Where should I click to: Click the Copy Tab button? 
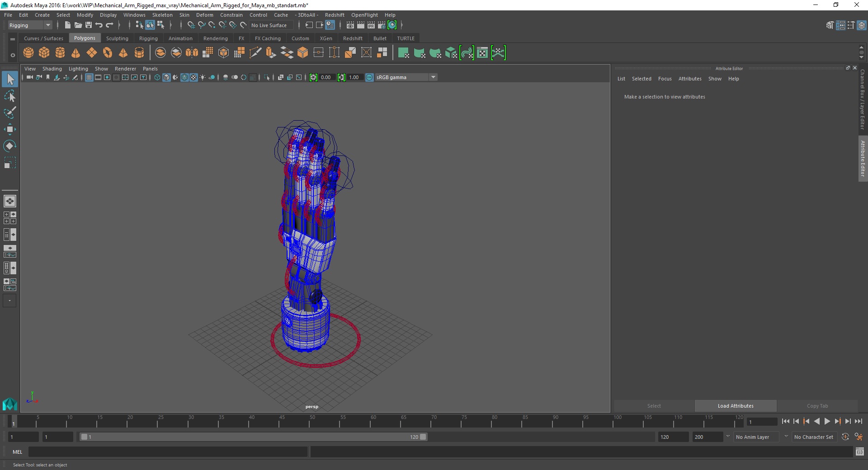(x=817, y=406)
